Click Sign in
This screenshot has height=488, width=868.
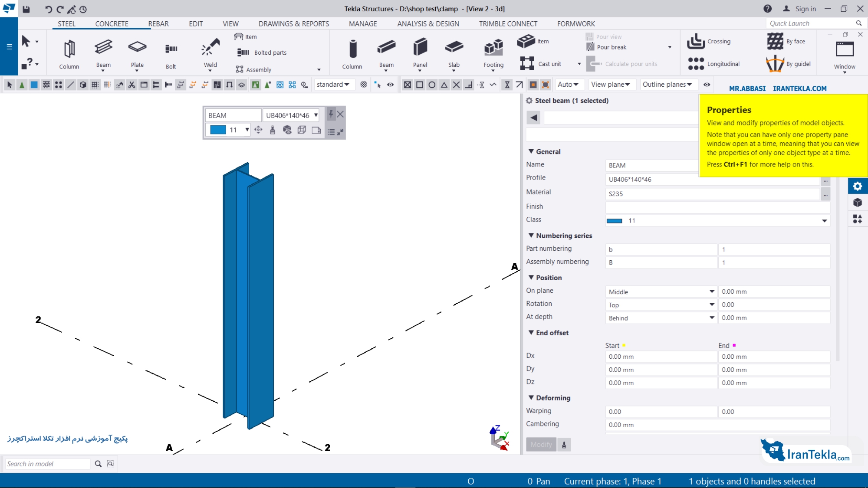799,9
